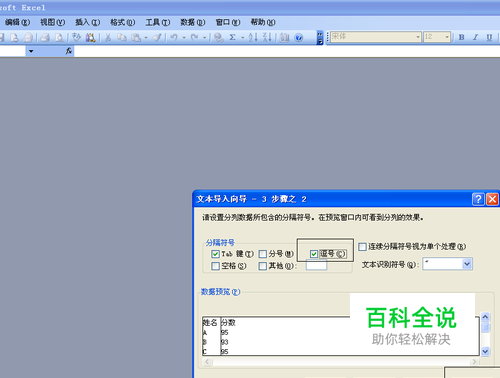Toggle the 分号 delimiter checkbox
The height and width of the screenshot is (378, 500).
click(263, 254)
